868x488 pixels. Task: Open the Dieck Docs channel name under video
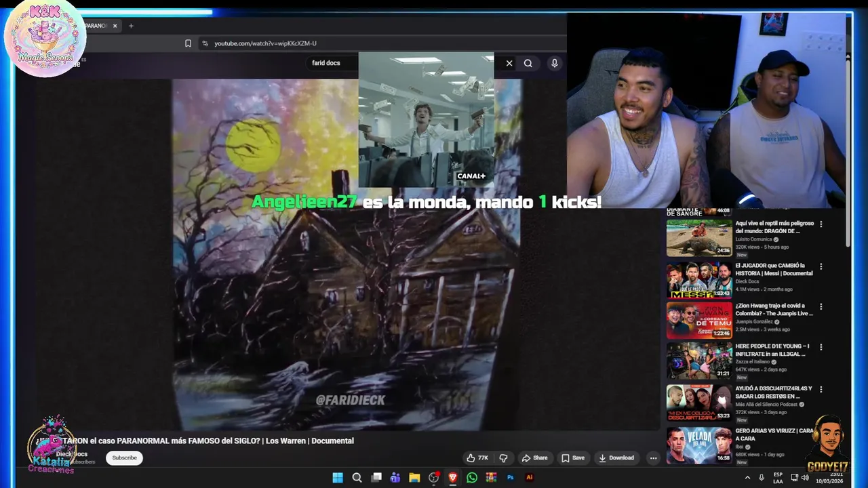point(72,454)
